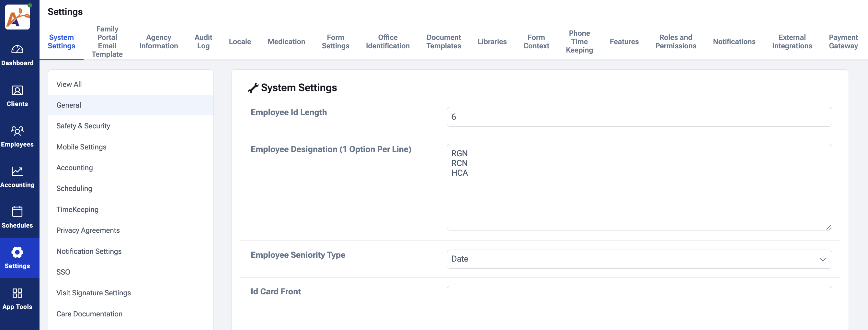Open Mobile Settings category

tap(131, 147)
